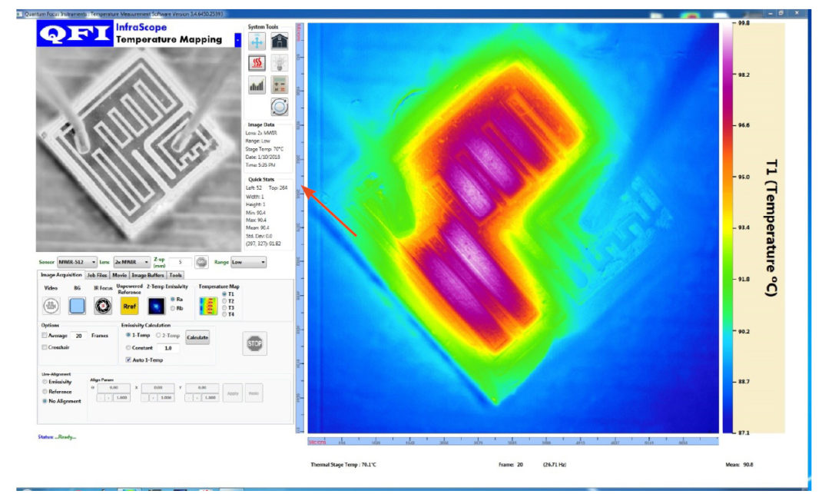Viewport: 822px width, 504px height.
Task: Click the heated stage icon in System Tools
Action: click(257, 63)
